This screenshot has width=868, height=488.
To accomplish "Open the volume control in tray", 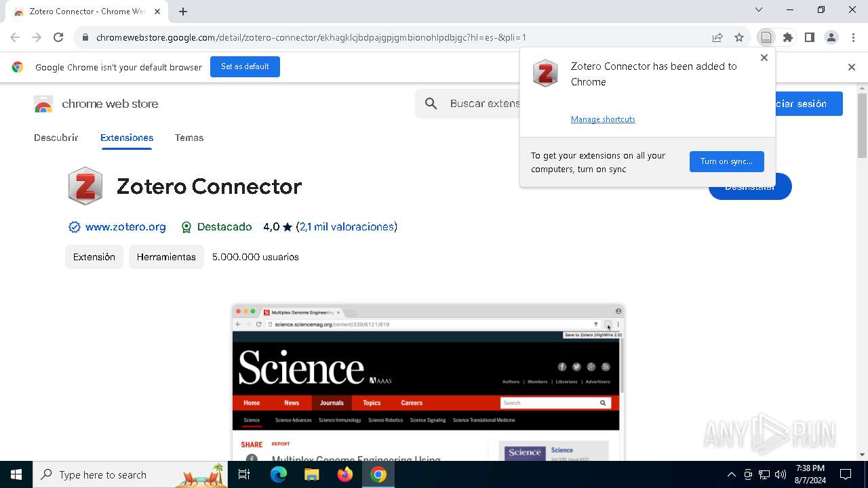I will (781, 474).
